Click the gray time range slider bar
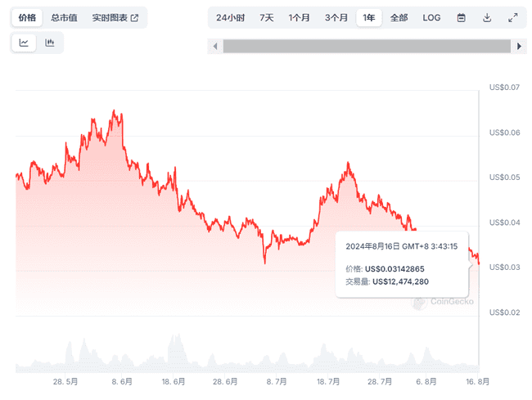Screen dimensions: 532x400 pyautogui.click(x=367, y=47)
